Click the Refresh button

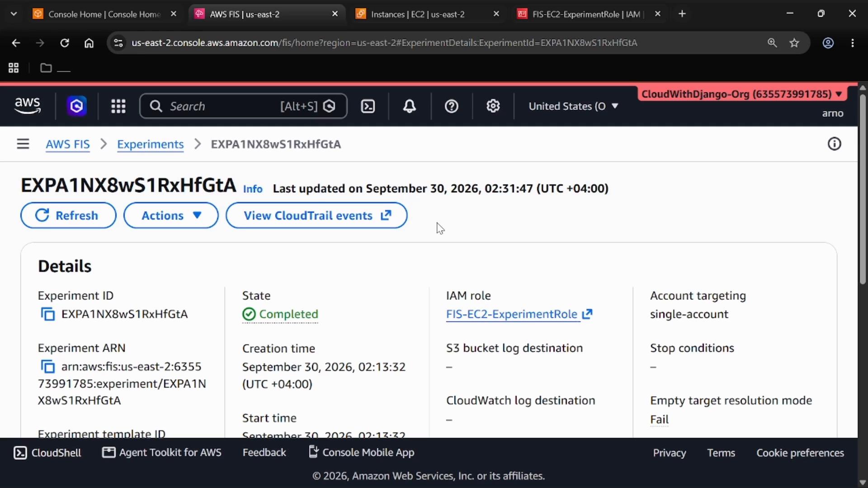[68, 216]
